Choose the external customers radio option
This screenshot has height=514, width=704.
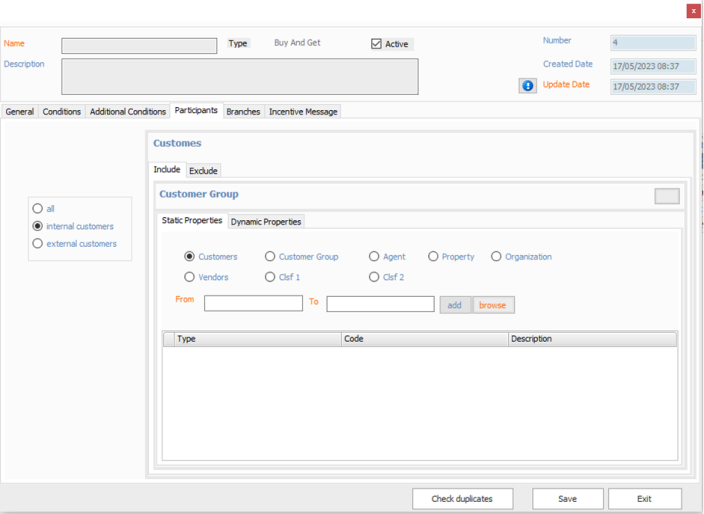click(38, 243)
